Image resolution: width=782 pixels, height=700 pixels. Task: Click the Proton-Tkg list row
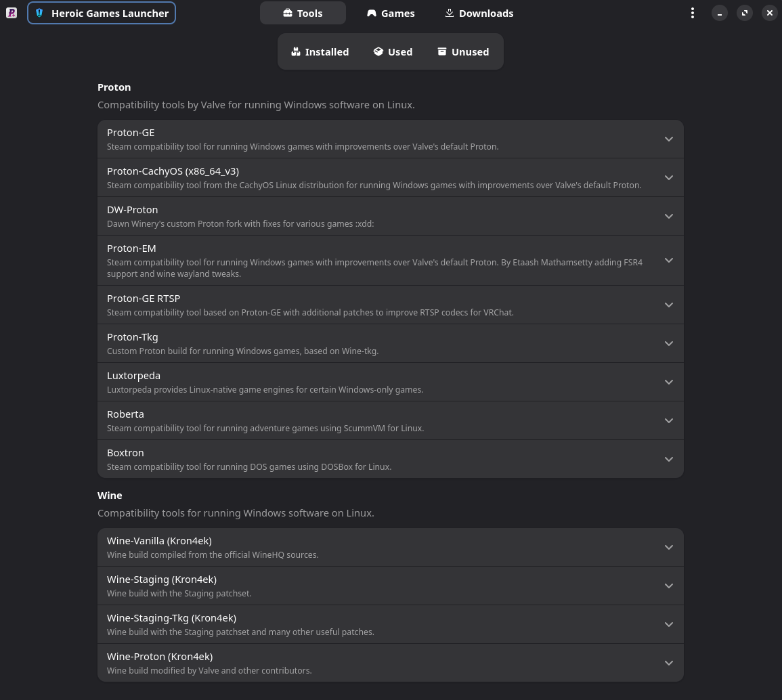(x=379, y=343)
